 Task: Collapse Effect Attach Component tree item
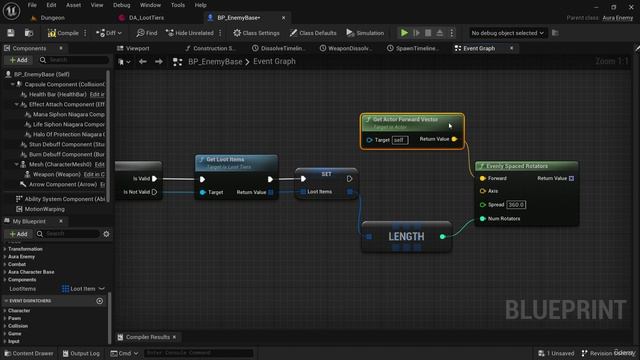(x=17, y=104)
